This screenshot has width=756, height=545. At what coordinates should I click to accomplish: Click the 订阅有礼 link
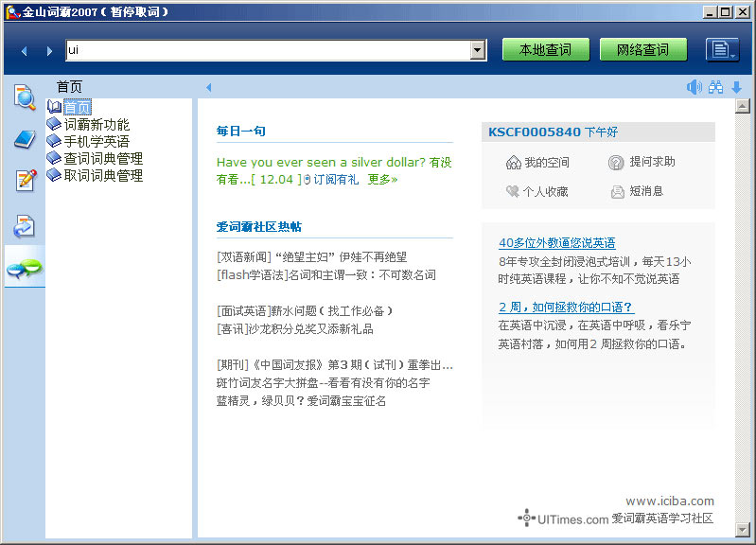tap(336, 180)
